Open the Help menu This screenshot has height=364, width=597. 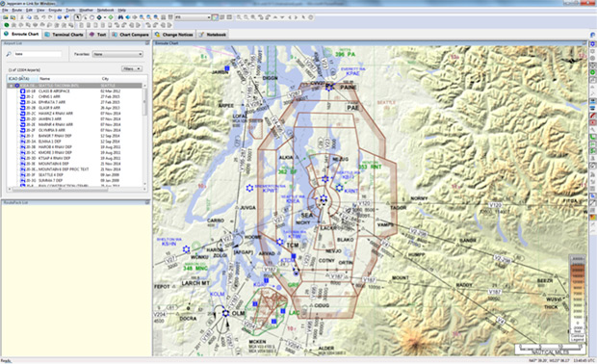pyautogui.click(x=122, y=10)
